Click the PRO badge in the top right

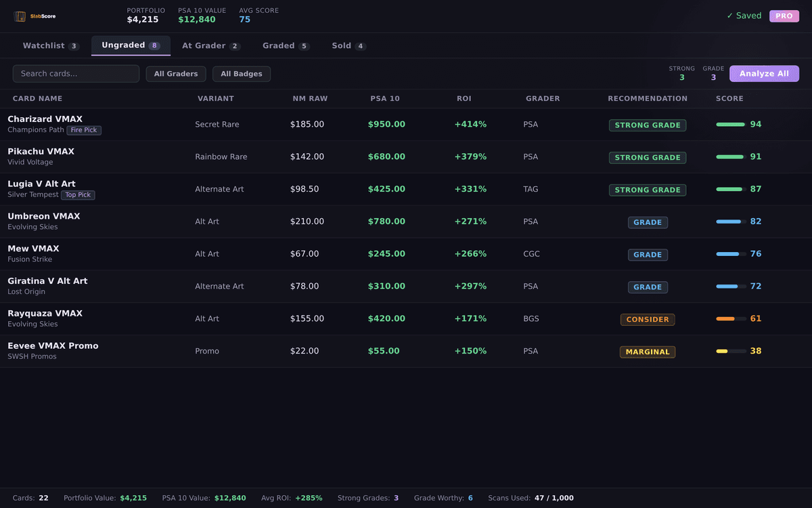(784, 16)
